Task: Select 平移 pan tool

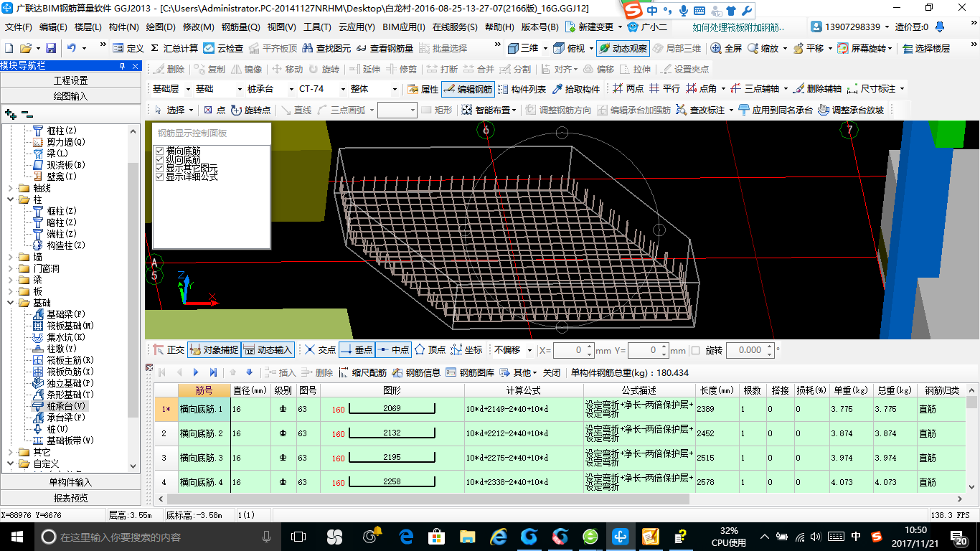Action: (x=810, y=48)
